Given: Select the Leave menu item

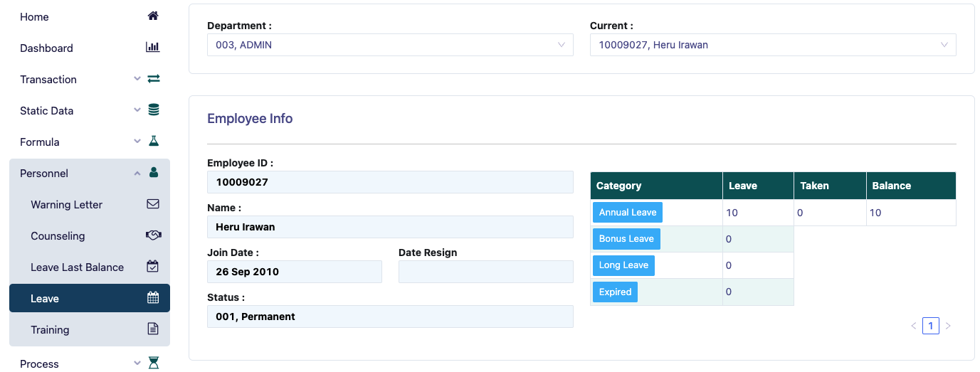Looking at the screenshot, I should pyautogui.click(x=89, y=298).
